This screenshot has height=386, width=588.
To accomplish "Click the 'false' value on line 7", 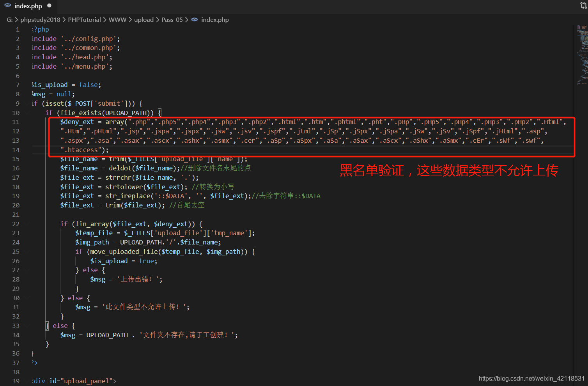I will tap(88, 85).
